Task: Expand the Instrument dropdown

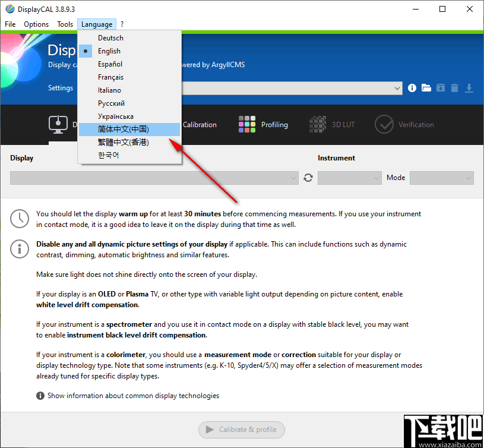Action: point(350,178)
